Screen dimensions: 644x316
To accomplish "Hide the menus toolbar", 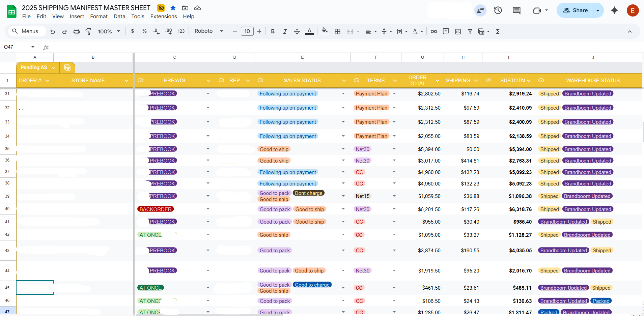I will point(629,31).
